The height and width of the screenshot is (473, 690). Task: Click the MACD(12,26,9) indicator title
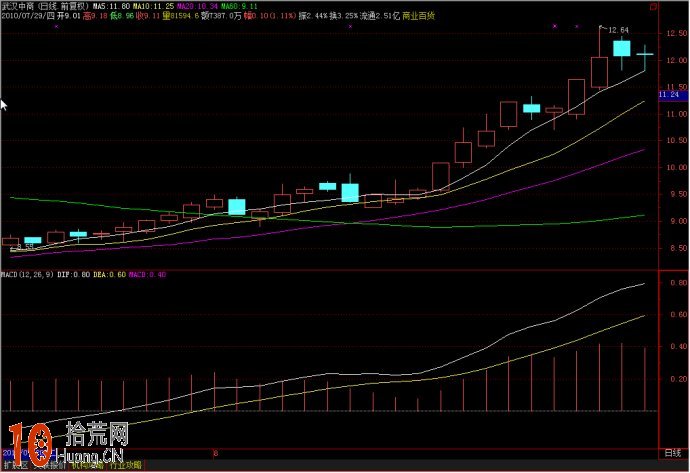[27, 275]
